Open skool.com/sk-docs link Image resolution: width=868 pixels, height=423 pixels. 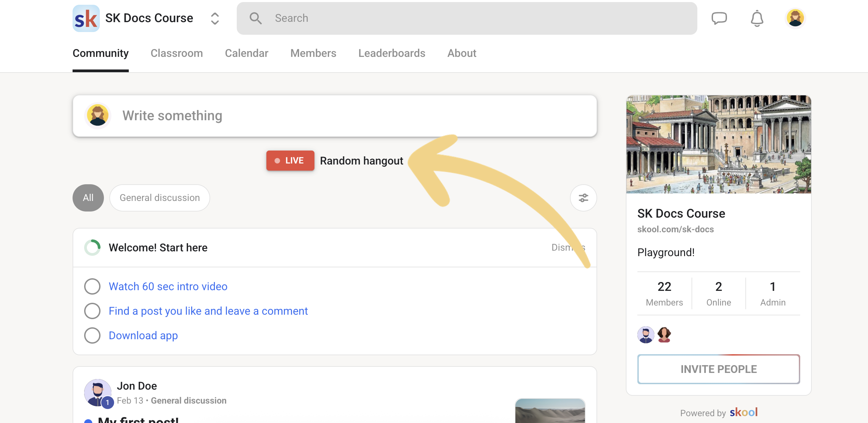click(x=675, y=229)
